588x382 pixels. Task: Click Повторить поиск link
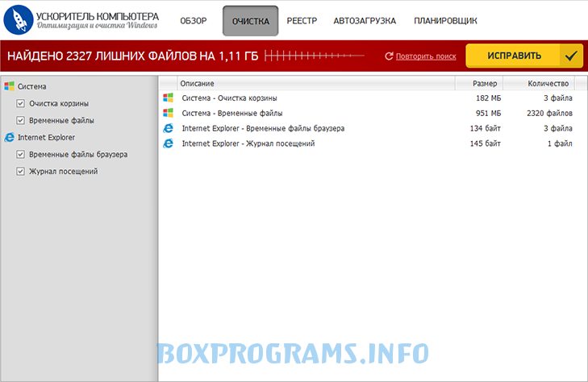coord(426,56)
